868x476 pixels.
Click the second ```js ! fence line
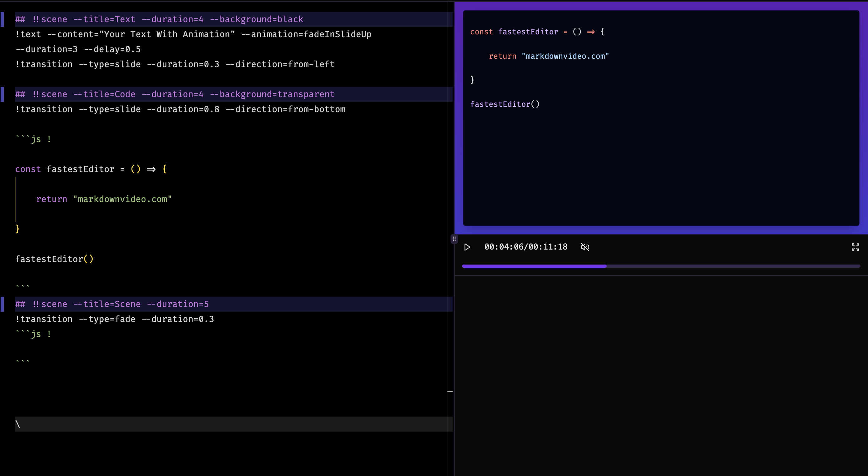(33, 334)
